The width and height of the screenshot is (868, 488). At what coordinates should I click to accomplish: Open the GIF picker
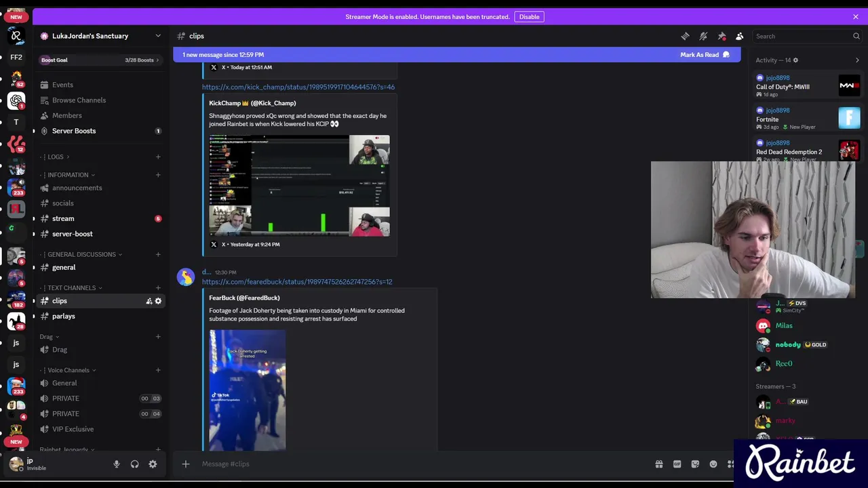(x=677, y=464)
